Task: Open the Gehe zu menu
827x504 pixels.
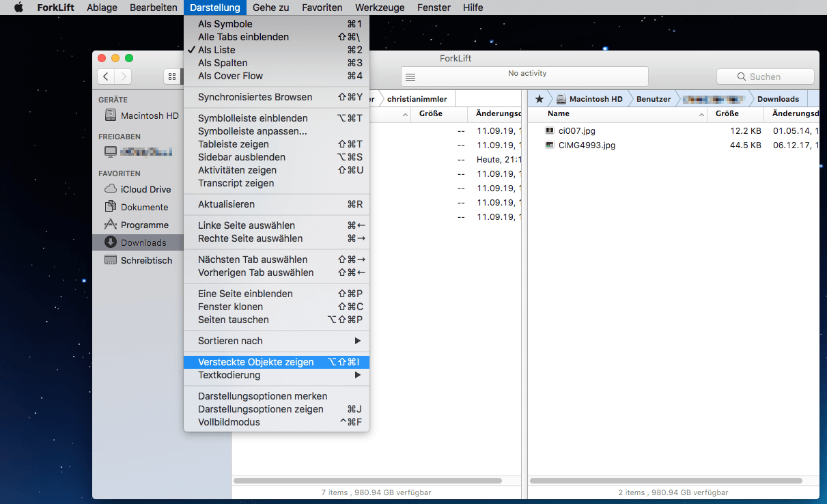Action: 270,8
